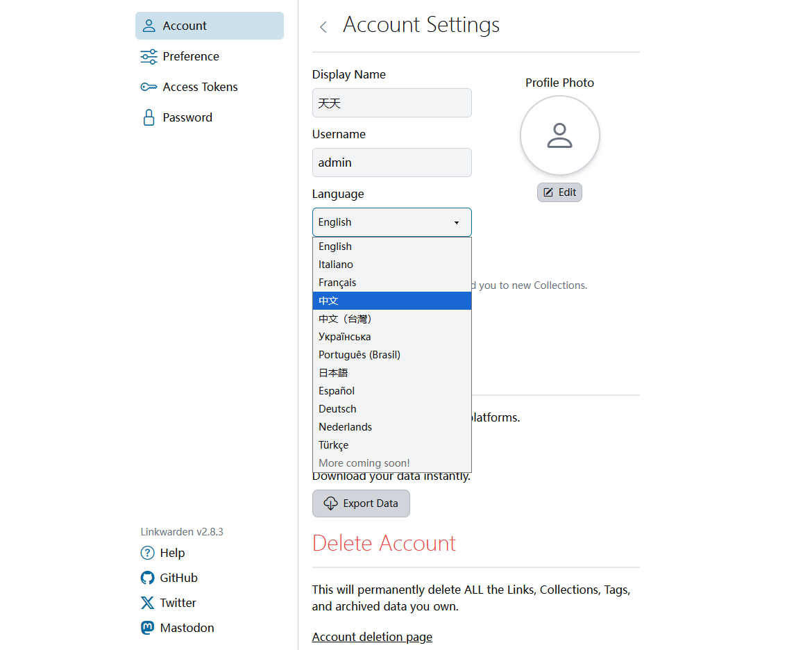The height and width of the screenshot is (650, 812).
Task: Click the Linkwarden v2.8.3 version text
Action: click(x=182, y=532)
